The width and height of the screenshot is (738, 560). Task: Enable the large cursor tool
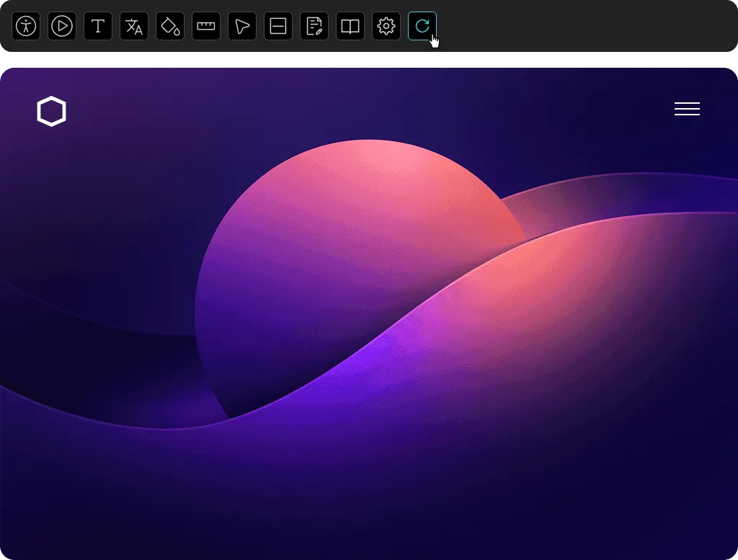click(x=241, y=26)
